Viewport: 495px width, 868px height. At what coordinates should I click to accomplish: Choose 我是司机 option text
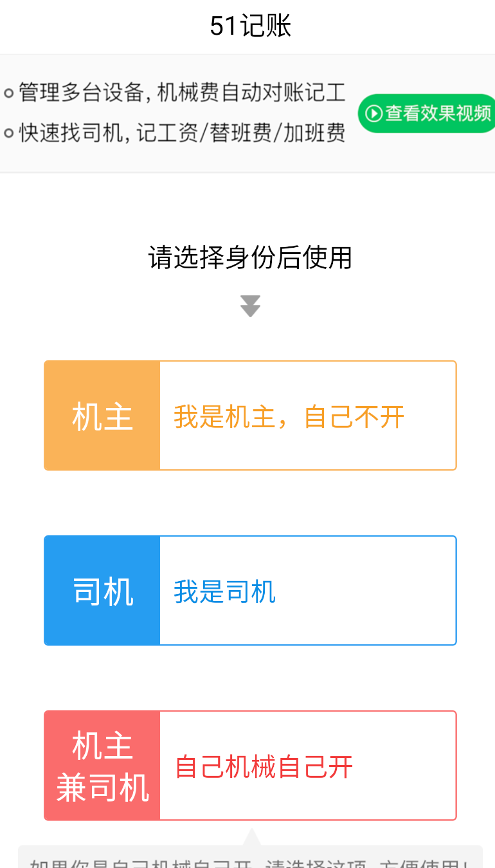[224, 592]
